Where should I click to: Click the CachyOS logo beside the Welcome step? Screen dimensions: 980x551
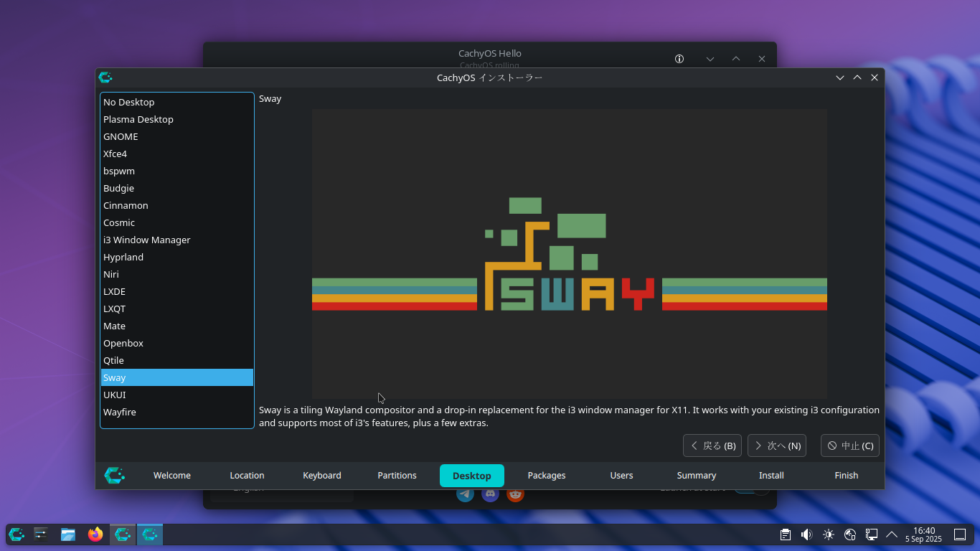click(x=114, y=475)
